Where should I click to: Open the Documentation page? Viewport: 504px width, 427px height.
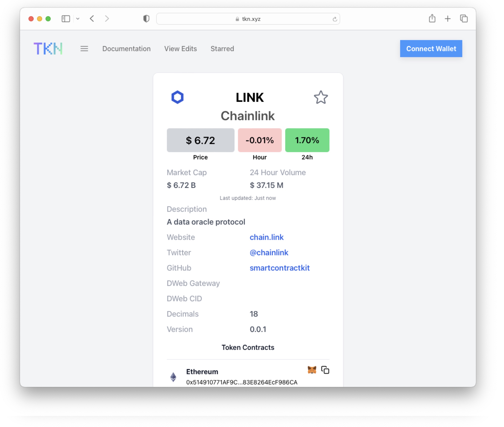pyautogui.click(x=126, y=49)
